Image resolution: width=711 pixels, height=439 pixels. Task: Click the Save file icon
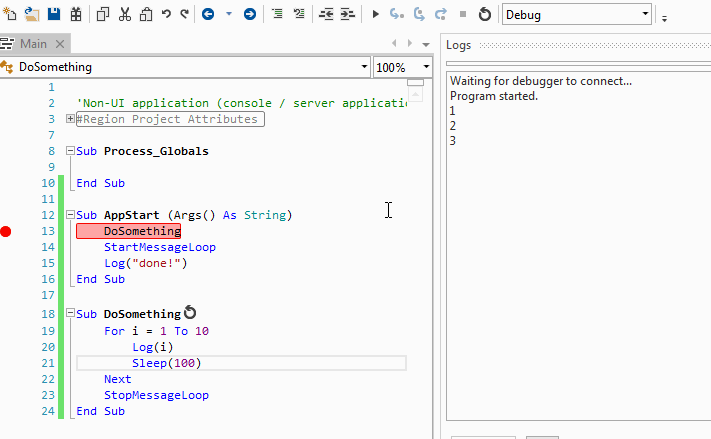pyautogui.click(x=54, y=14)
